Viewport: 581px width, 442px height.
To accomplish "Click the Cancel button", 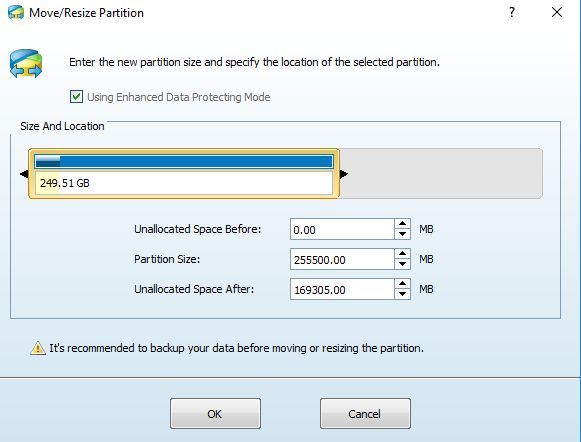I will (x=365, y=413).
